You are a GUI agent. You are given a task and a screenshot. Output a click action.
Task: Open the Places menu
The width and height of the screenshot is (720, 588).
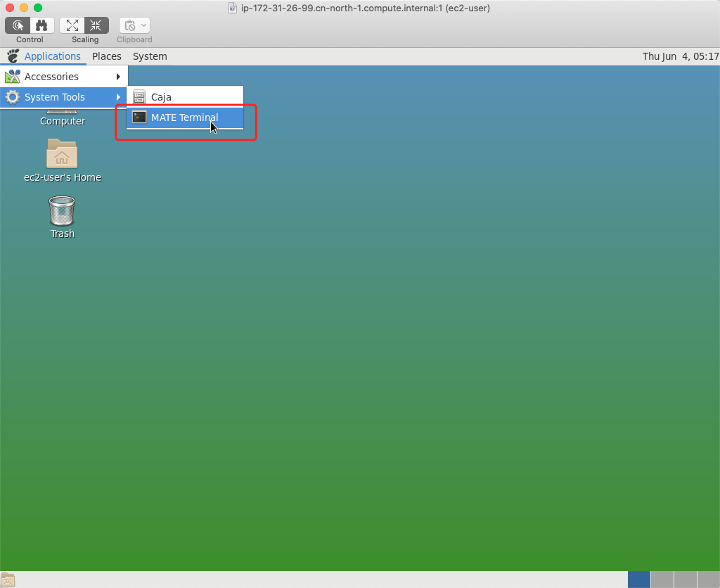pyautogui.click(x=107, y=56)
